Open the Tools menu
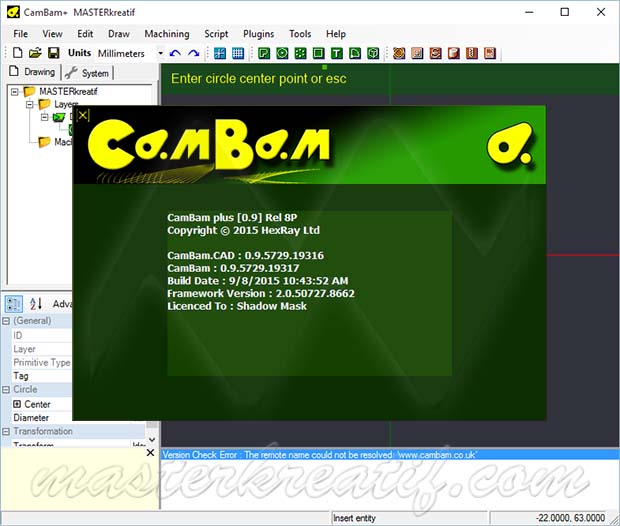Viewport: 620px width, 526px height. (300, 34)
